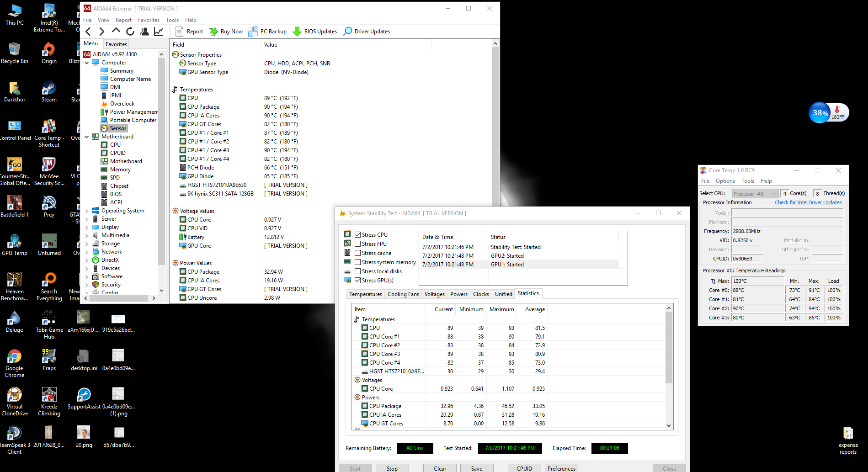Select Heaven Benchmark desktop icon
This screenshot has height=472, width=868.
15,287
